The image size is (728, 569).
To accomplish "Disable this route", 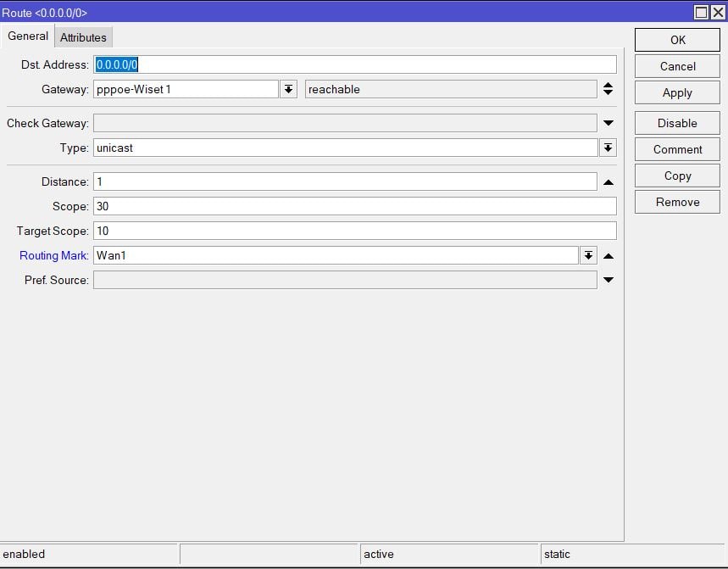I will (x=677, y=123).
